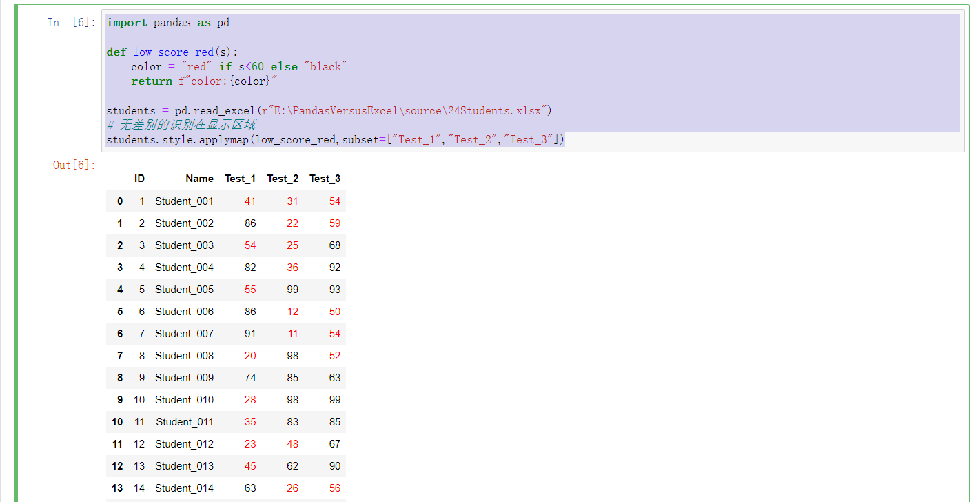Click Student_002's Test_3 score 59
Screen dimensions: 980x502
coord(335,223)
